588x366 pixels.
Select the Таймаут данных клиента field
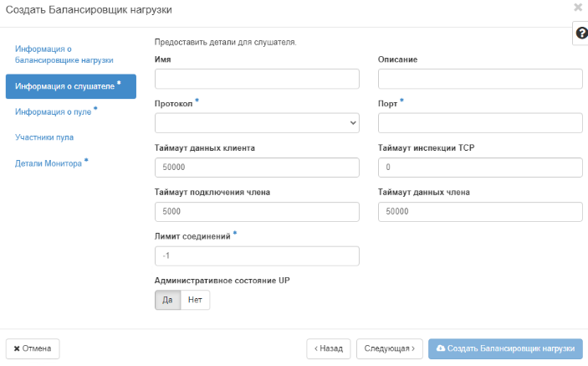click(x=257, y=168)
